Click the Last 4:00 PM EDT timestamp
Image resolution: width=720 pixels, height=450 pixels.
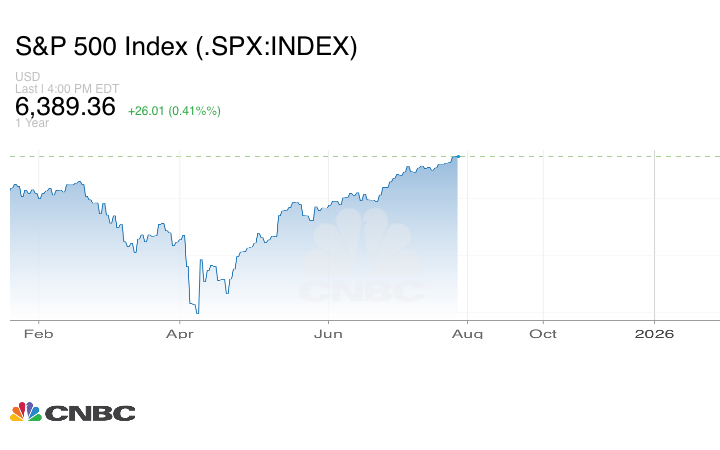pyautogui.click(x=67, y=88)
